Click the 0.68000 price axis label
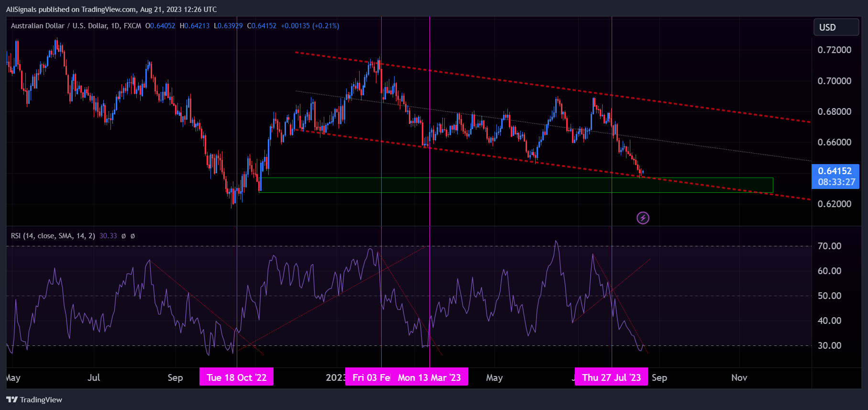This screenshot has height=410, width=868. (x=835, y=111)
